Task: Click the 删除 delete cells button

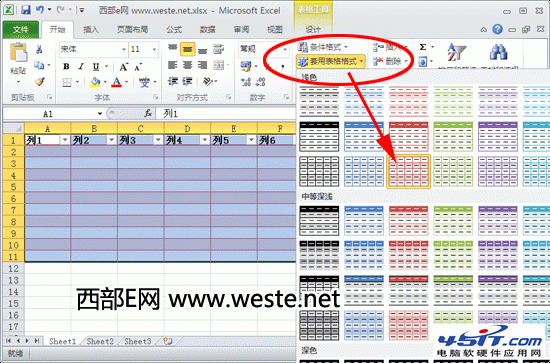Action: coord(391,62)
